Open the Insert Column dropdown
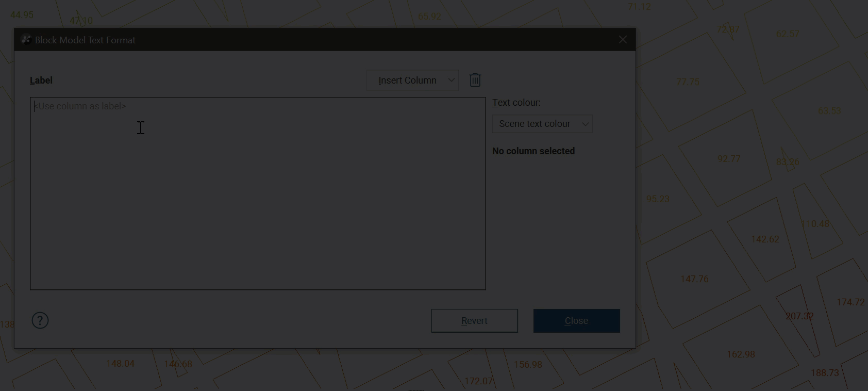 413,80
